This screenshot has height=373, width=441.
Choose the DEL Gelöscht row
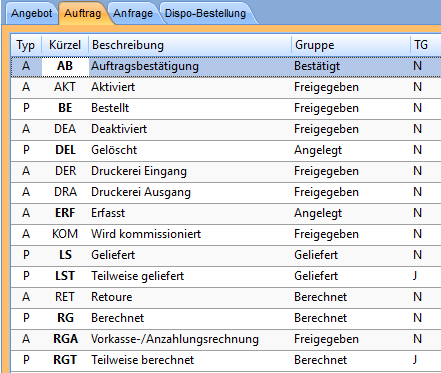click(226, 150)
